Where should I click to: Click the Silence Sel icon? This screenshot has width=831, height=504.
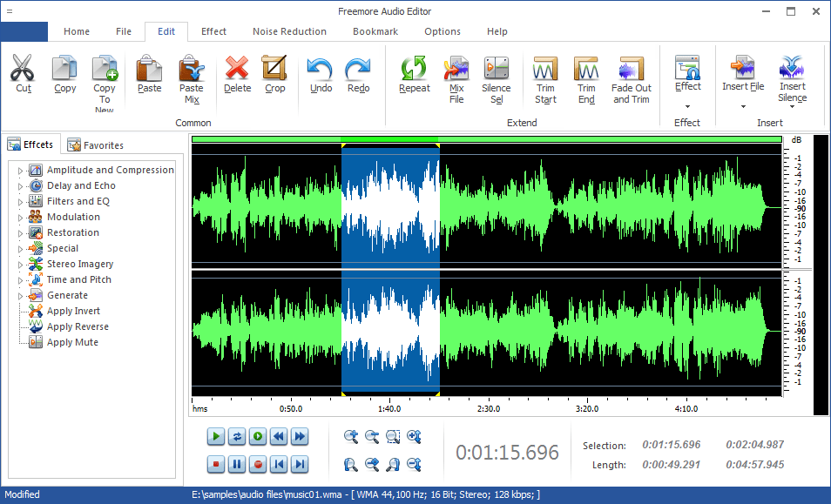click(496, 78)
